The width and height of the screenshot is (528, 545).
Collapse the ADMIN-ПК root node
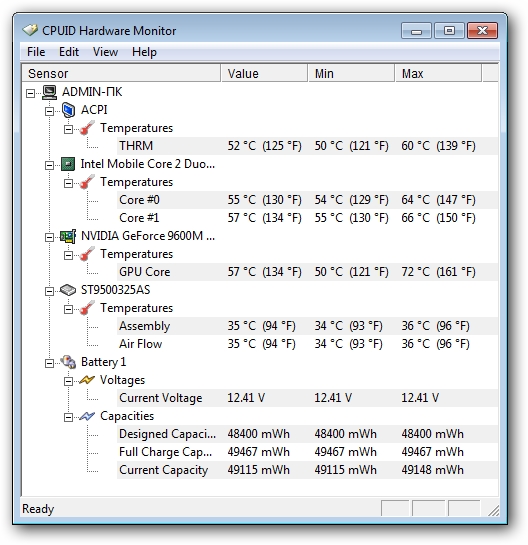coord(31,93)
